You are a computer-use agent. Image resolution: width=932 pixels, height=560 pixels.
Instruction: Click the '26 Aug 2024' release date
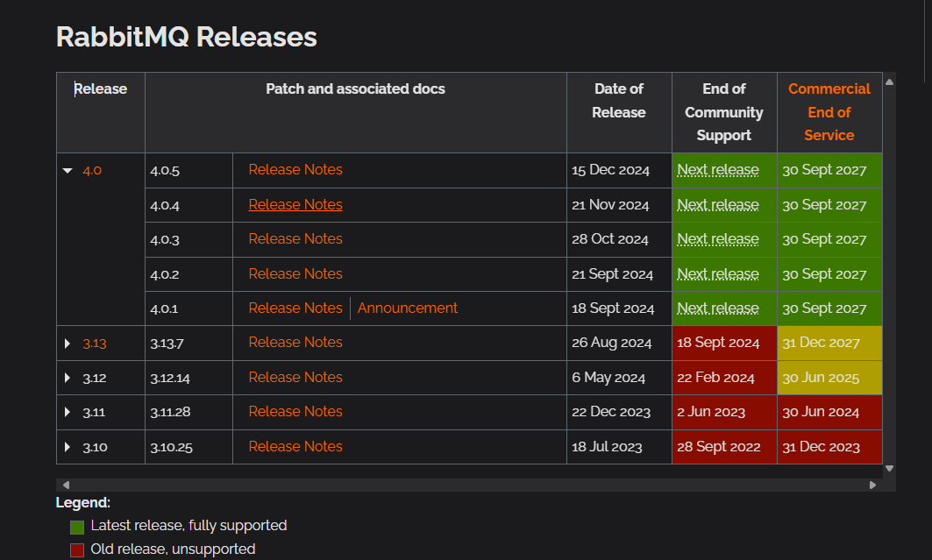pyautogui.click(x=612, y=343)
